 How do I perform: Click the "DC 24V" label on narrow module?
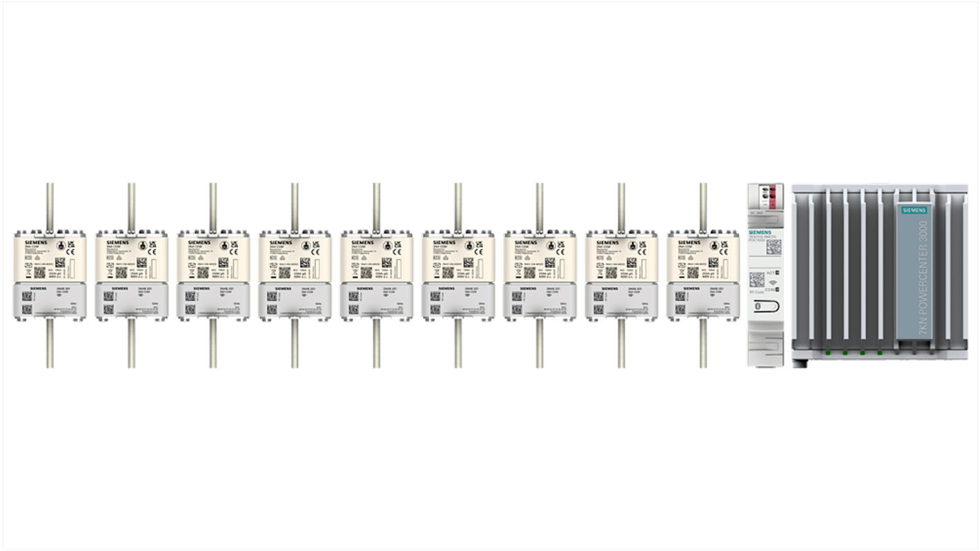tap(756, 212)
